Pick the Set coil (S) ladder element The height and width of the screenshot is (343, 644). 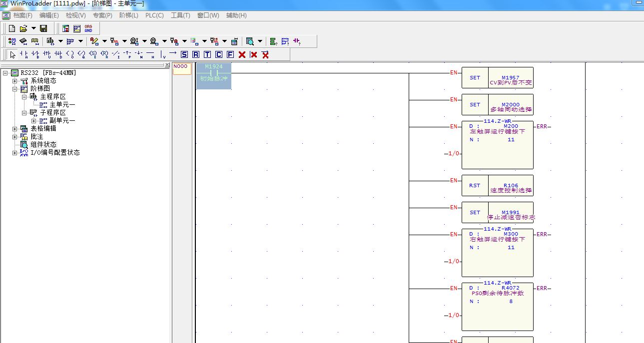[x=184, y=54]
